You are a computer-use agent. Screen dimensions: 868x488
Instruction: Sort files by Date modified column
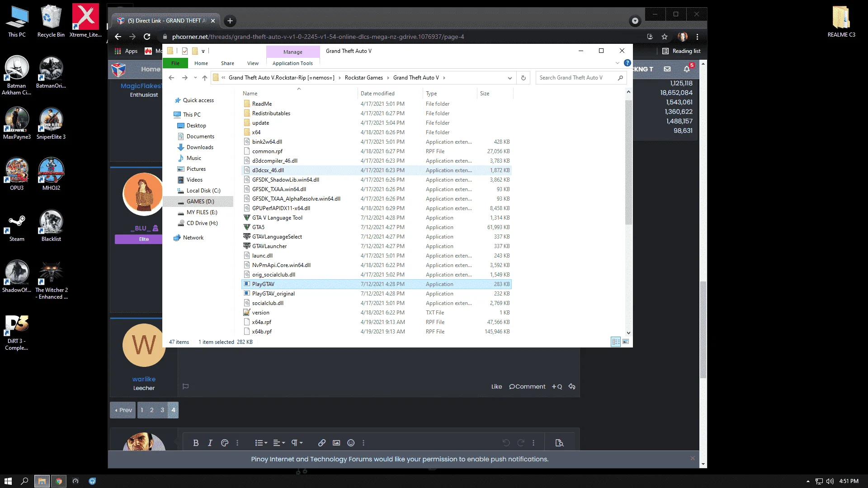pyautogui.click(x=377, y=94)
